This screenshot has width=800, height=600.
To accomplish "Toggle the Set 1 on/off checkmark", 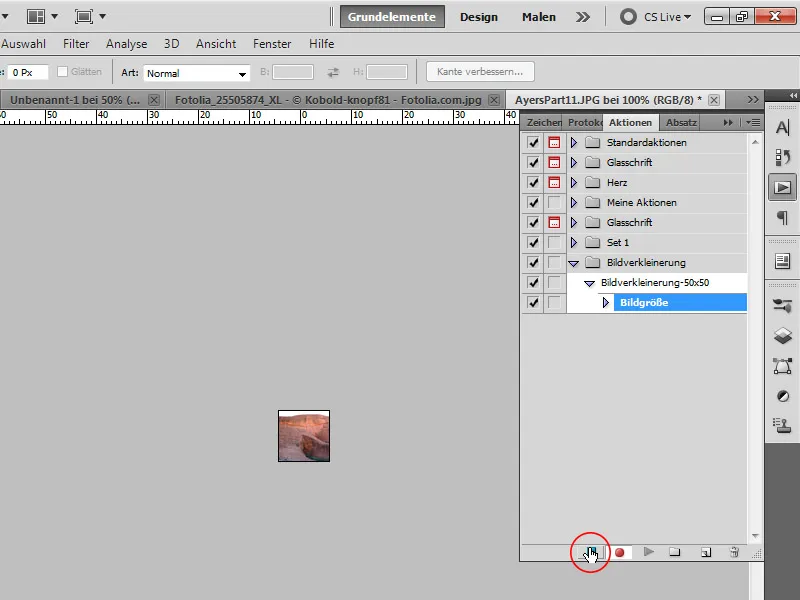I will 533,242.
